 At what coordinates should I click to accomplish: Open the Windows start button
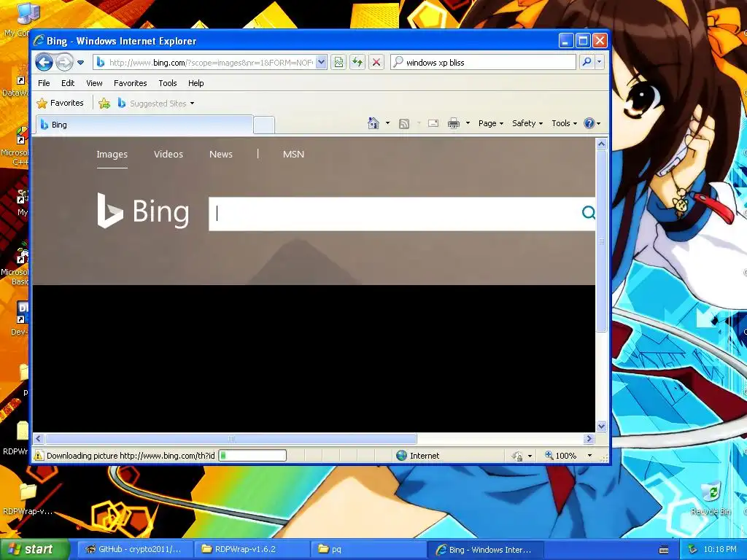click(x=35, y=549)
